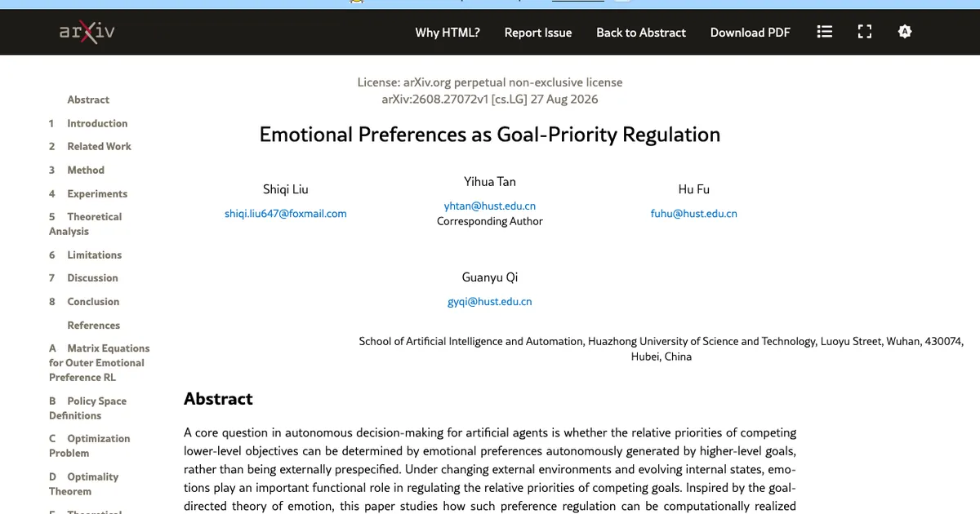This screenshot has width=980, height=514.
Task: Open Appendix A Matrix Equations entry
Action: (x=99, y=362)
